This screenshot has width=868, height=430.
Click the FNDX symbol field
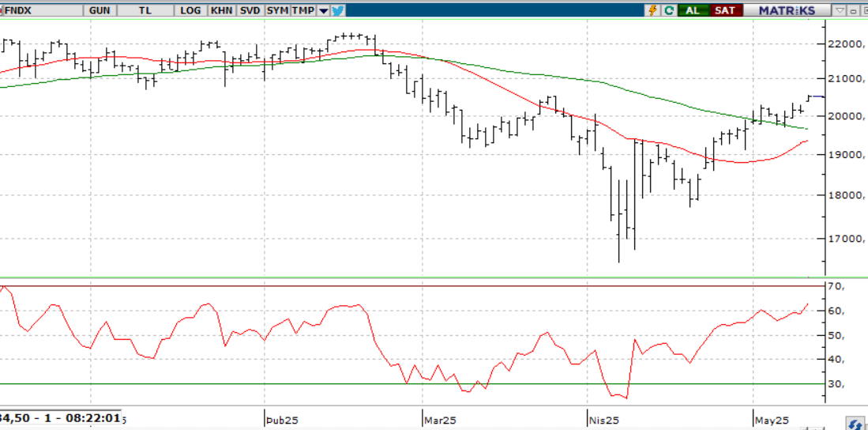(43, 10)
